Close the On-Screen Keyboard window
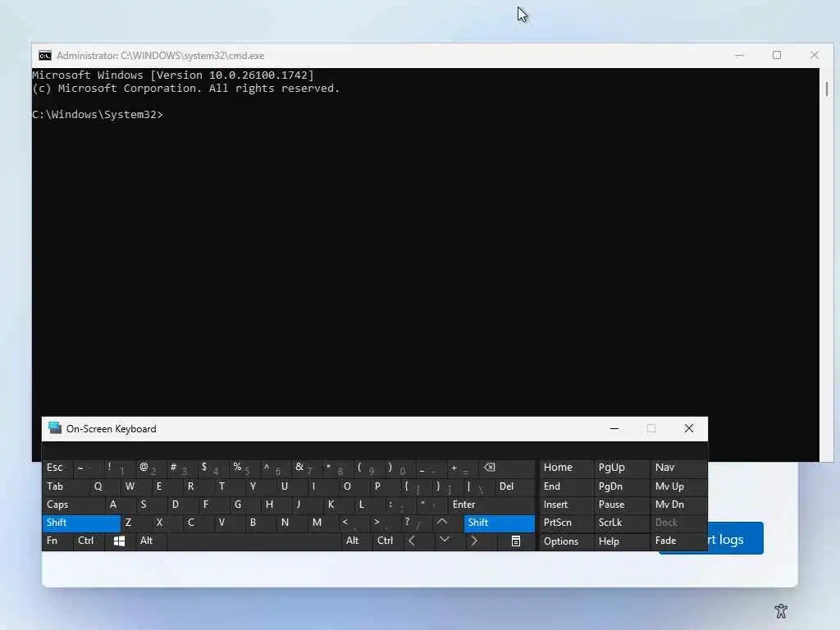The height and width of the screenshot is (630, 840). click(689, 428)
